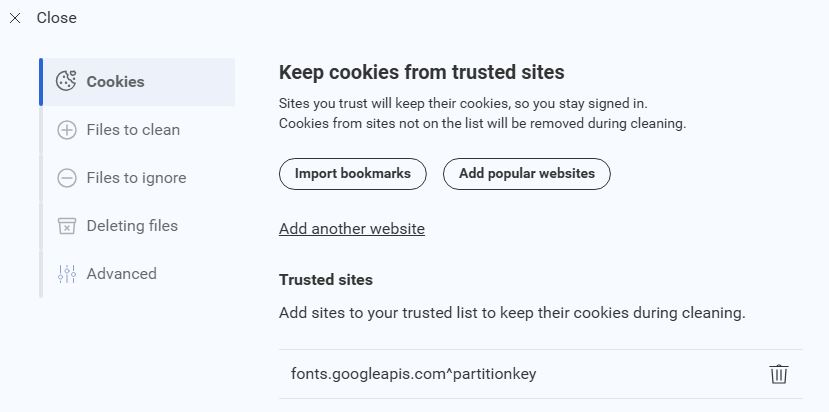Click the cookie icon in sidebar
The height and width of the screenshot is (412, 829).
(67, 82)
